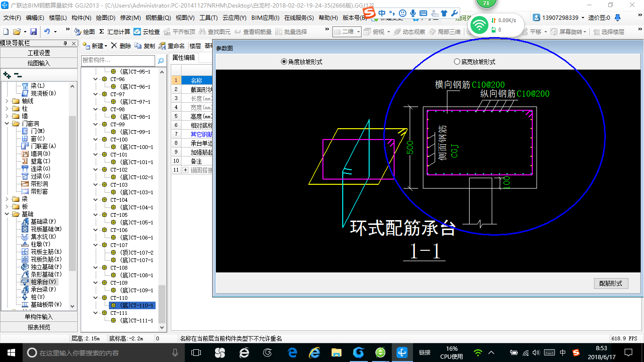Select 条形基础(T) strip foundation item
The width and height of the screenshot is (644, 362).
42,274
